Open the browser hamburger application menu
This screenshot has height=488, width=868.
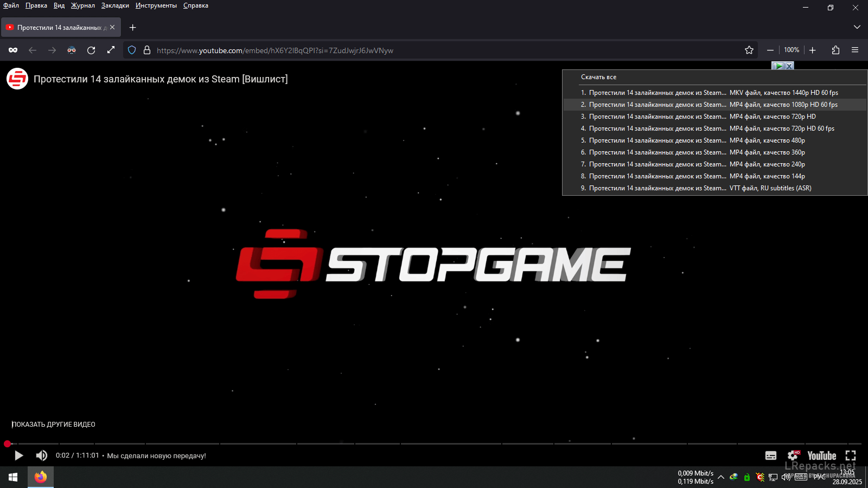pyautogui.click(x=855, y=50)
